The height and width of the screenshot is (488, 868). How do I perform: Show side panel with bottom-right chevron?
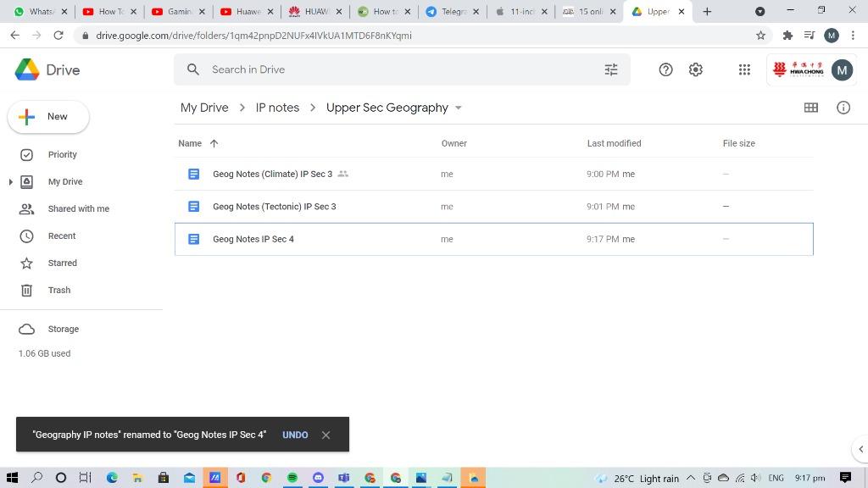point(860,449)
